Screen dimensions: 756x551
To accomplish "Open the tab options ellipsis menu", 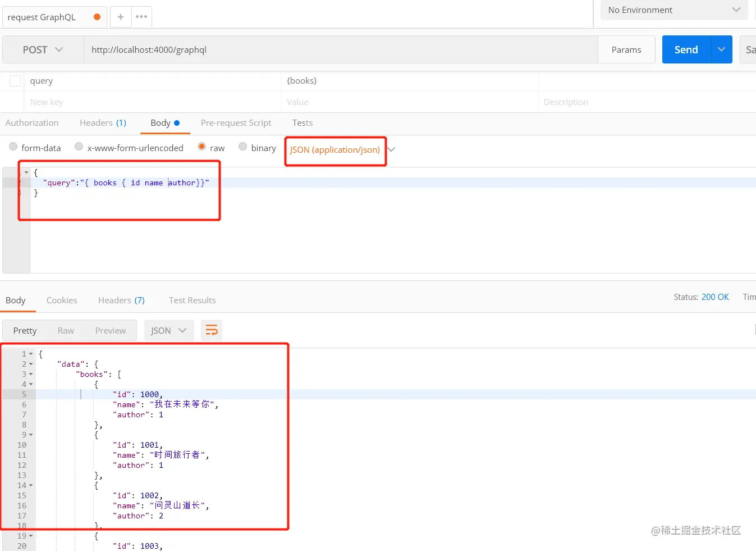I will coord(141,17).
